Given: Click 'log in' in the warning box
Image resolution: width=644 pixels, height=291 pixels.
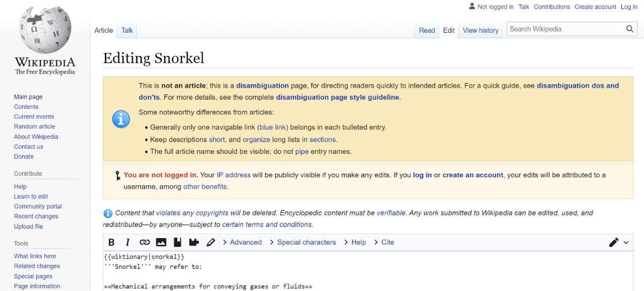Looking at the screenshot, I should (423, 175).
